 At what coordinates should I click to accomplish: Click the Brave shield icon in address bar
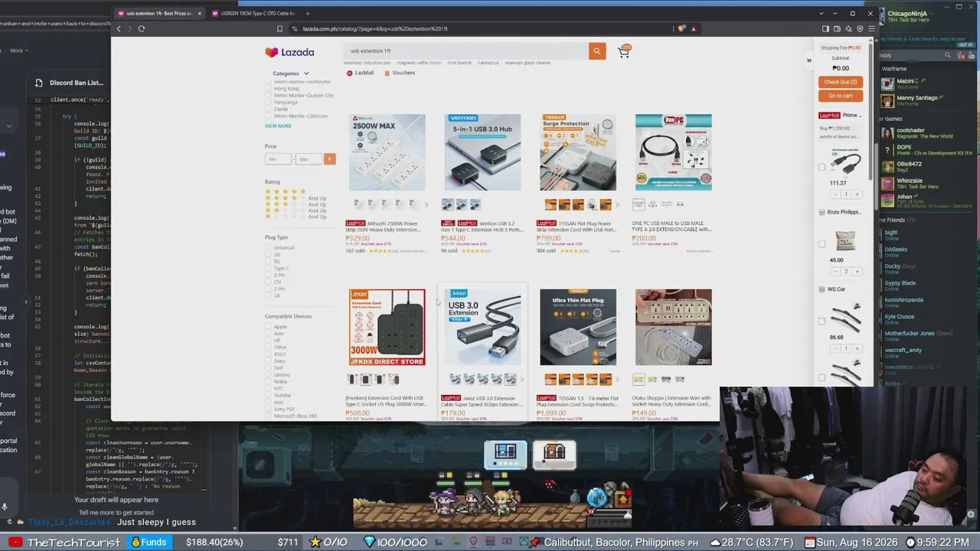click(681, 28)
